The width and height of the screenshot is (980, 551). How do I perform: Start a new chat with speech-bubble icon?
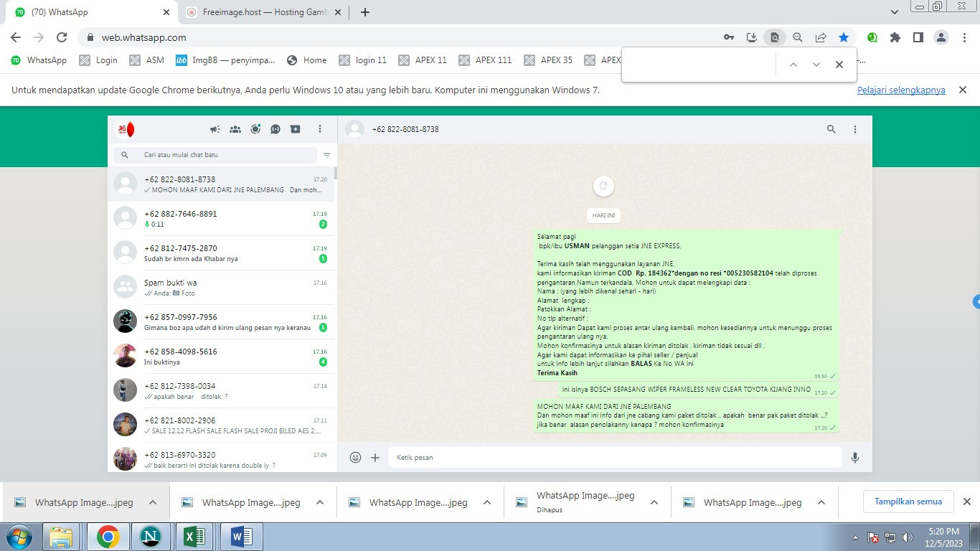[x=275, y=129]
